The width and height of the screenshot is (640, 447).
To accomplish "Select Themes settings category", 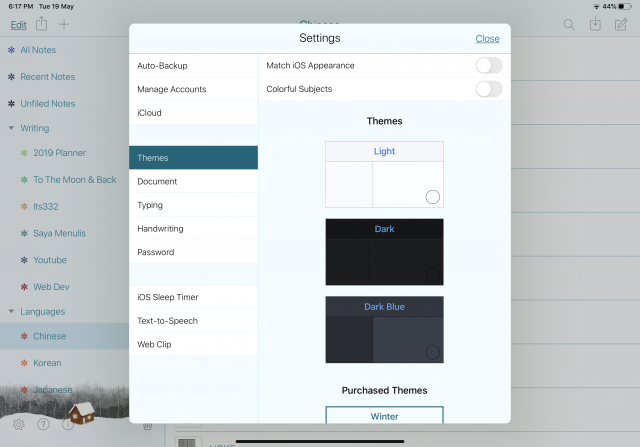I will pos(193,158).
